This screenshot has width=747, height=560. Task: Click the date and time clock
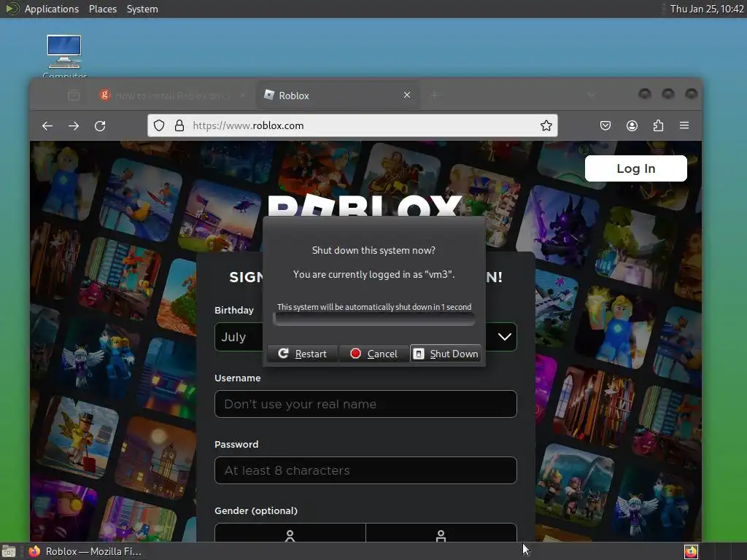[706, 9]
